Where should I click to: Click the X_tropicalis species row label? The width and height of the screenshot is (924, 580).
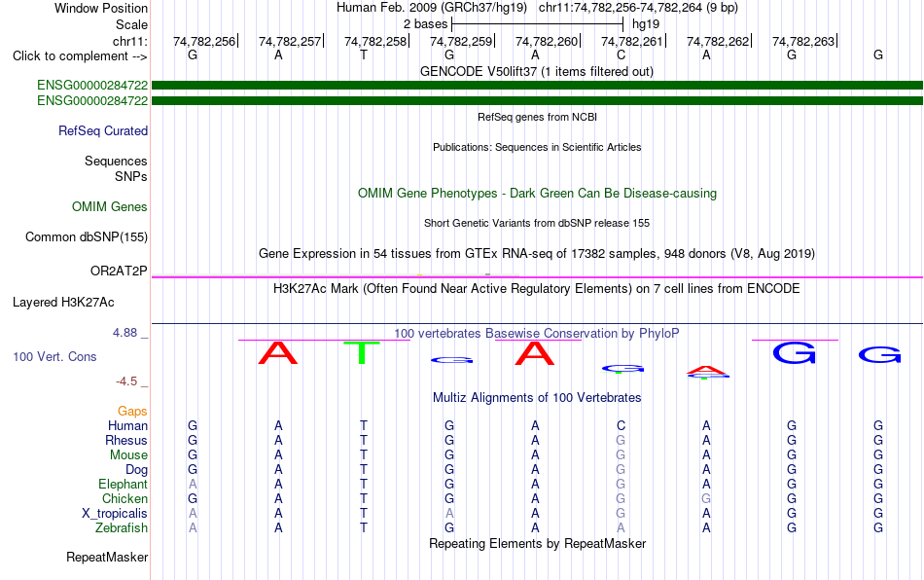pyautogui.click(x=115, y=514)
